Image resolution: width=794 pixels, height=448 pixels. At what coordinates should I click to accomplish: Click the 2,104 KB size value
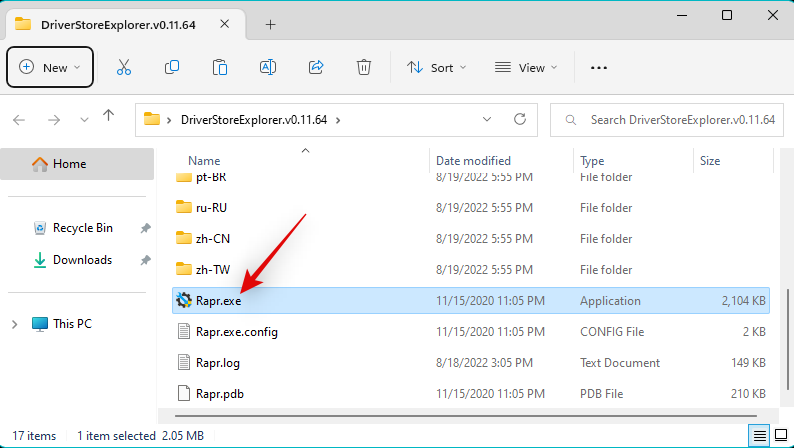click(x=743, y=301)
